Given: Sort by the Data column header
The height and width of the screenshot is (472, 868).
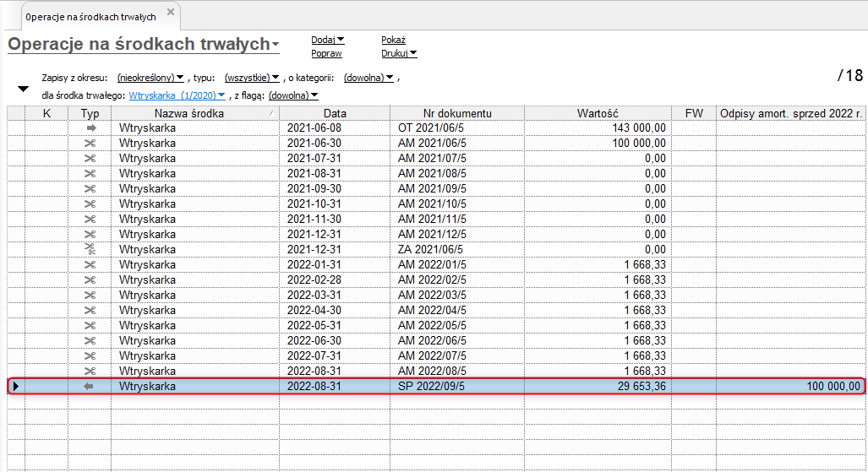Looking at the screenshot, I should click(x=335, y=113).
